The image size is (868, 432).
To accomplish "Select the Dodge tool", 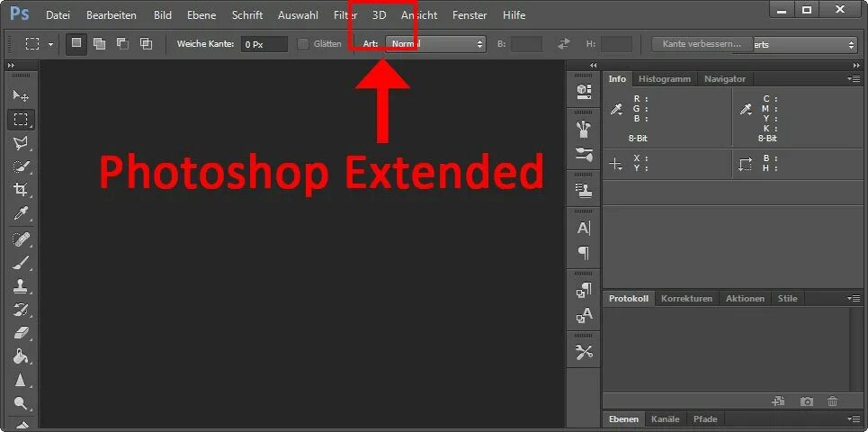I will 21,402.
